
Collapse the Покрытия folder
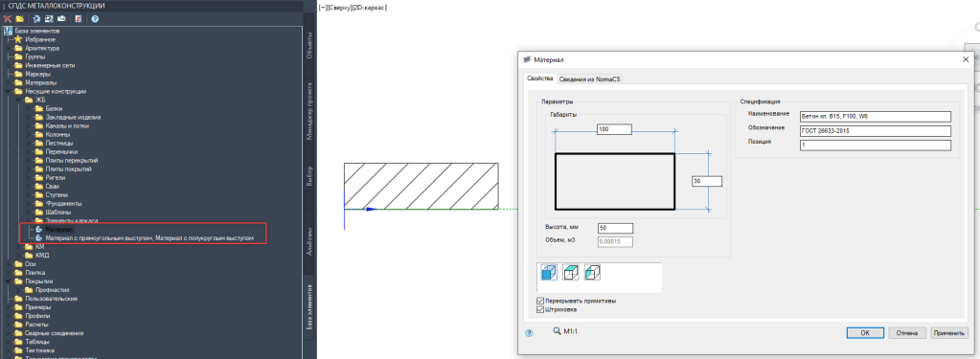(x=9, y=280)
